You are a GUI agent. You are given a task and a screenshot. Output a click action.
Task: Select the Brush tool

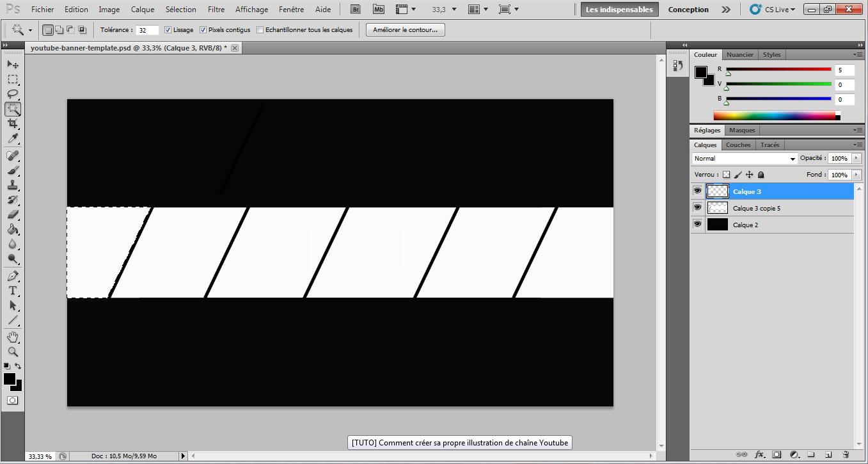click(13, 170)
